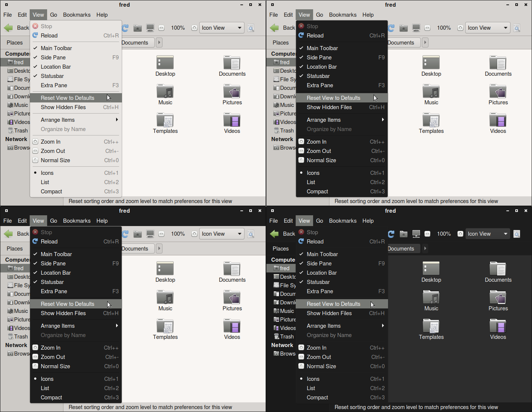
Task: Toggle Main Toolbar in top-left window View menu
Action: 76,48
